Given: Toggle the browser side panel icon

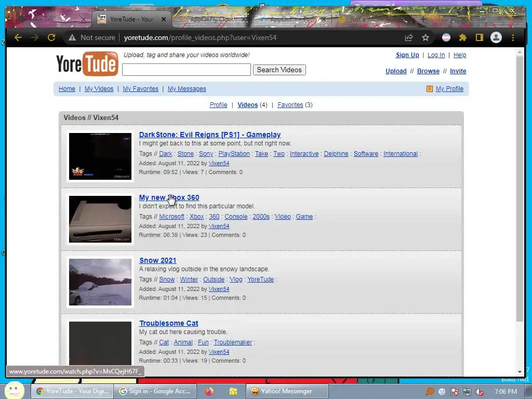Looking at the screenshot, I should 479,37.
